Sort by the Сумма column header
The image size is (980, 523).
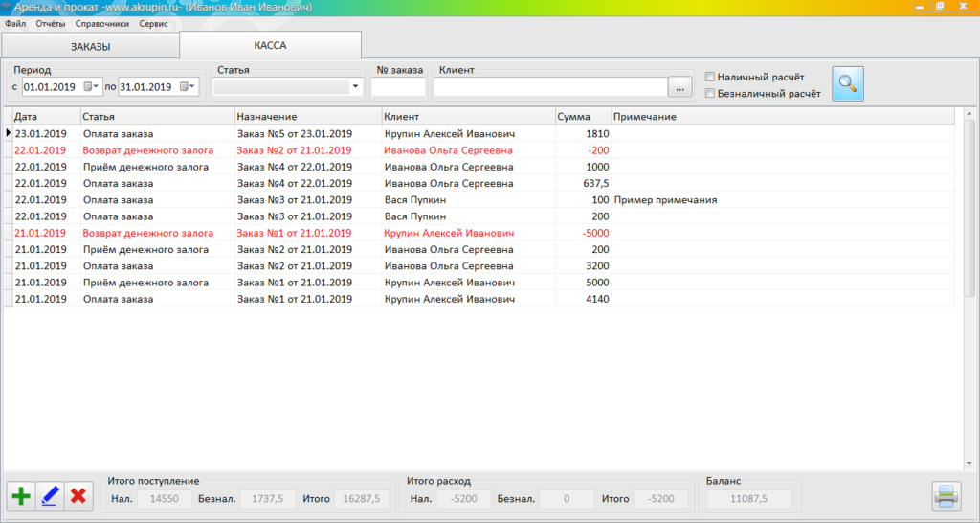tap(582, 117)
